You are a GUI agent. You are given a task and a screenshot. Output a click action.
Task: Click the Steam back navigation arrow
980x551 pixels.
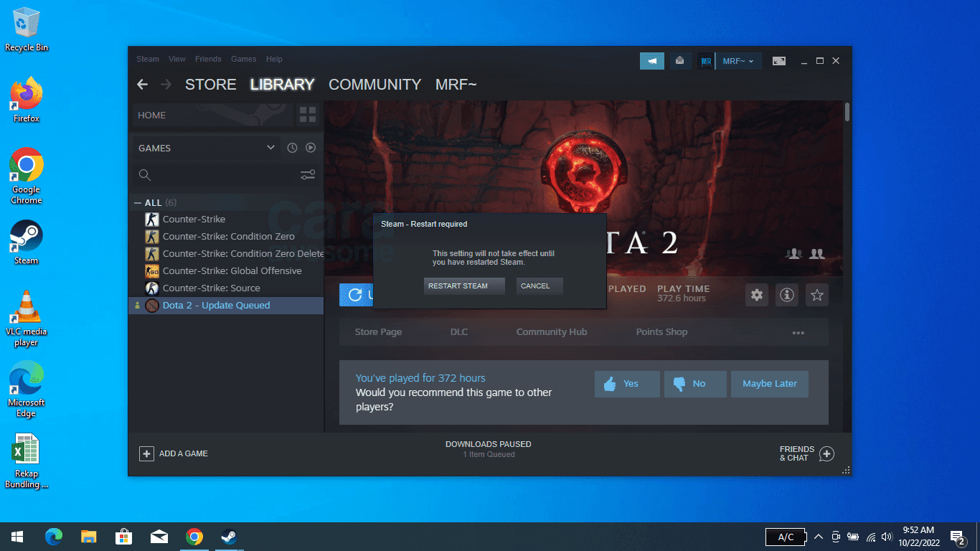(x=142, y=85)
